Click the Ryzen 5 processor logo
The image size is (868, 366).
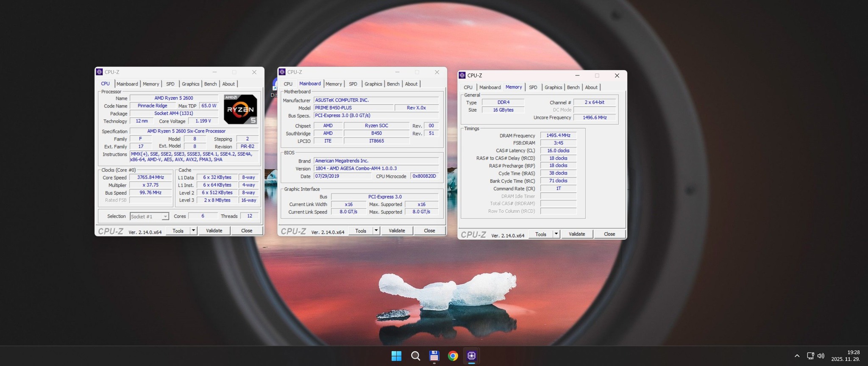[x=240, y=109]
